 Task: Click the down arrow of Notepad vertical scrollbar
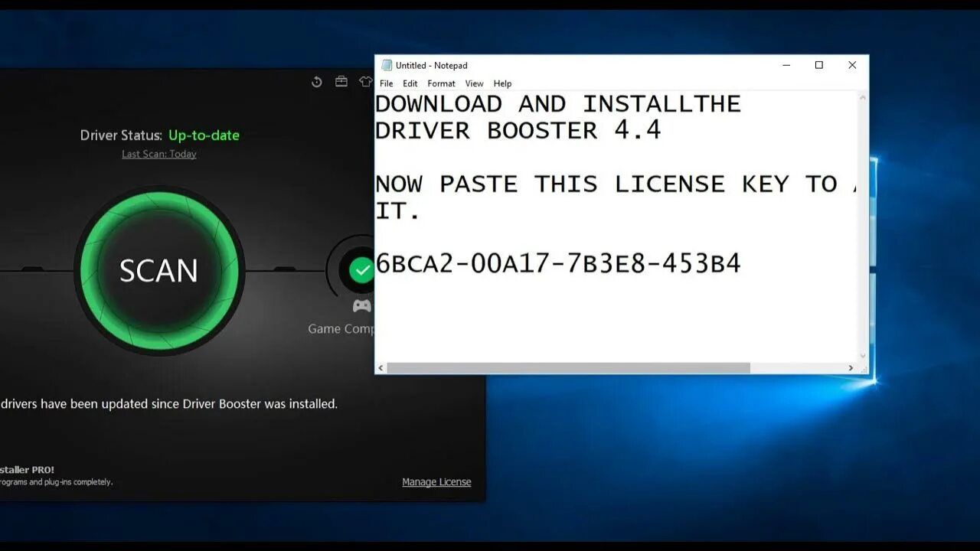[x=863, y=356]
